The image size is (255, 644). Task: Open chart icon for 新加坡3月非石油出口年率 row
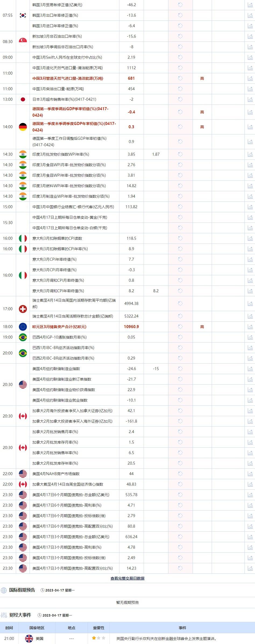(x=250, y=36)
